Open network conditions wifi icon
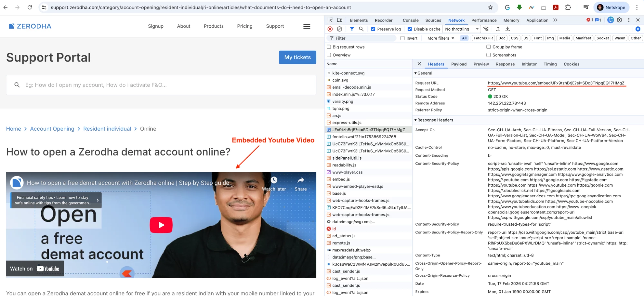This screenshot has height=296, width=644. coord(486,29)
